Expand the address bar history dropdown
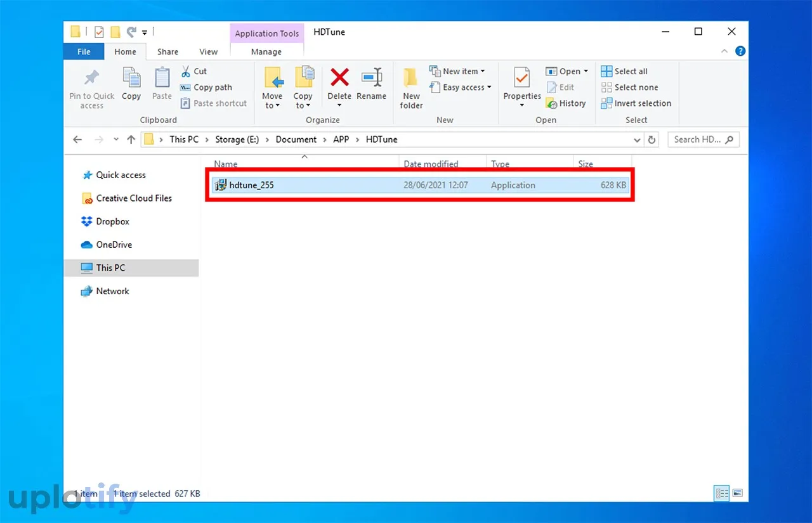This screenshot has width=812, height=523. tap(637, 139)
